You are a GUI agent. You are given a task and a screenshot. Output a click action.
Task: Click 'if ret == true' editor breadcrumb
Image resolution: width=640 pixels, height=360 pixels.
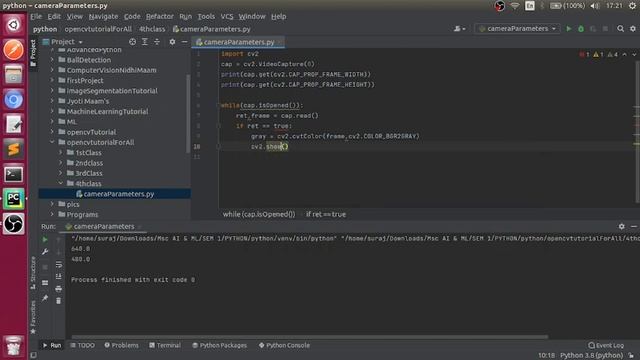point(326,214)
